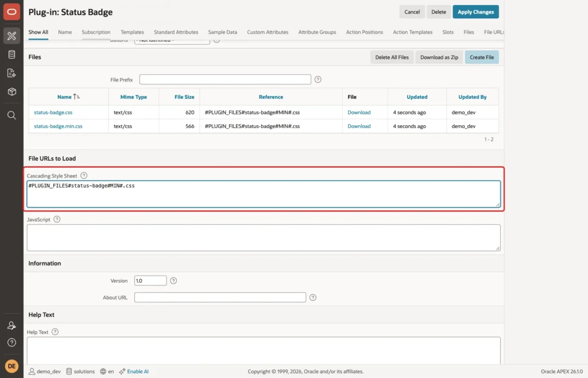The image size is (588, 378).
Task: Jump to the Files tab
Action: click(x=469, y=32)
